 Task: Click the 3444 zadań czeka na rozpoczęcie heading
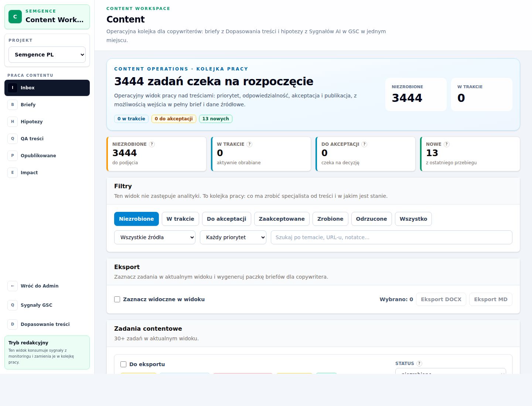click(214, 81)
